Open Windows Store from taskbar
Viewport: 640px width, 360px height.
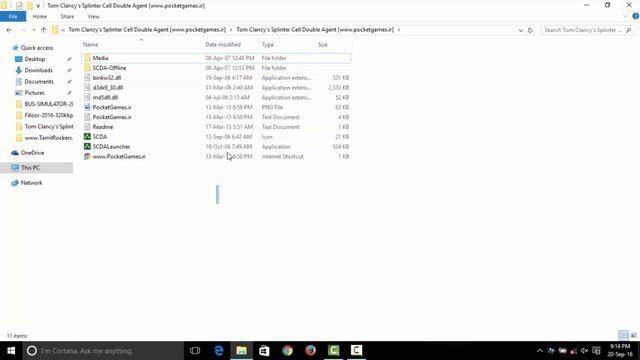[x=264, y=351]
